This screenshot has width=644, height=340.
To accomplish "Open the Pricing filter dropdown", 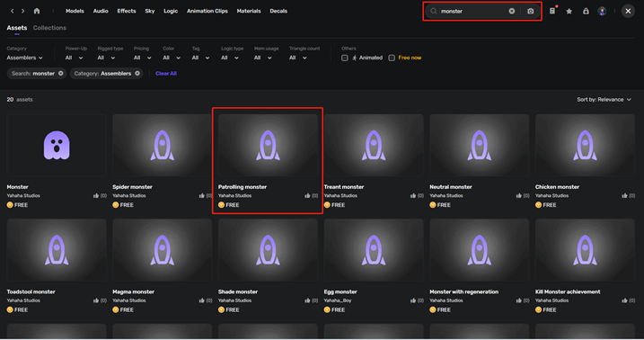I will 143,58.
